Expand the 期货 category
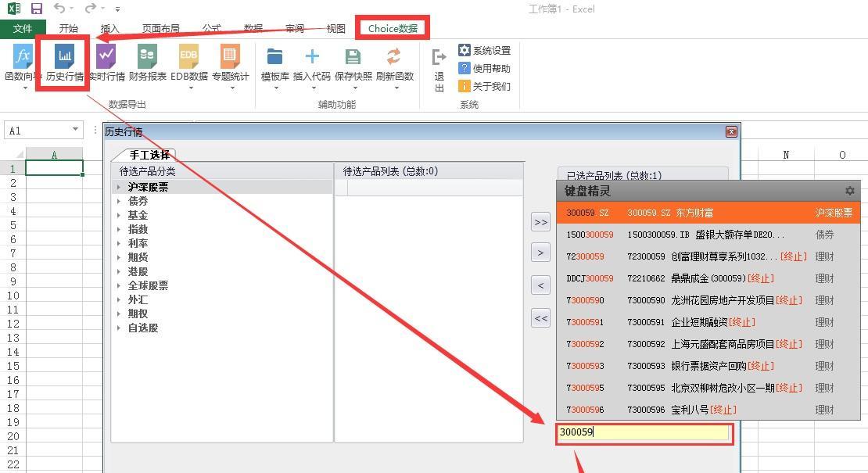Image resolution: width=868 pixels, height=473 pixels. [x=118, y=258]
